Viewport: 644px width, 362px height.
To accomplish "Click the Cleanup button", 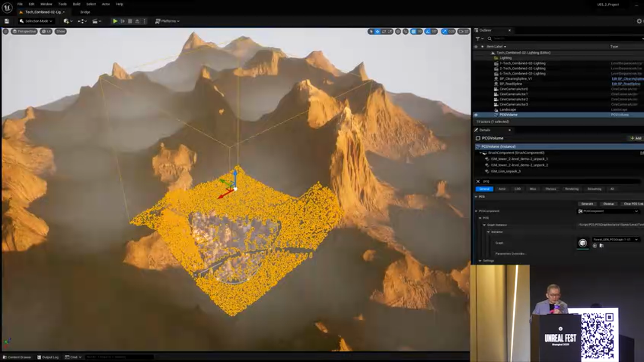I will coord(608,204).
